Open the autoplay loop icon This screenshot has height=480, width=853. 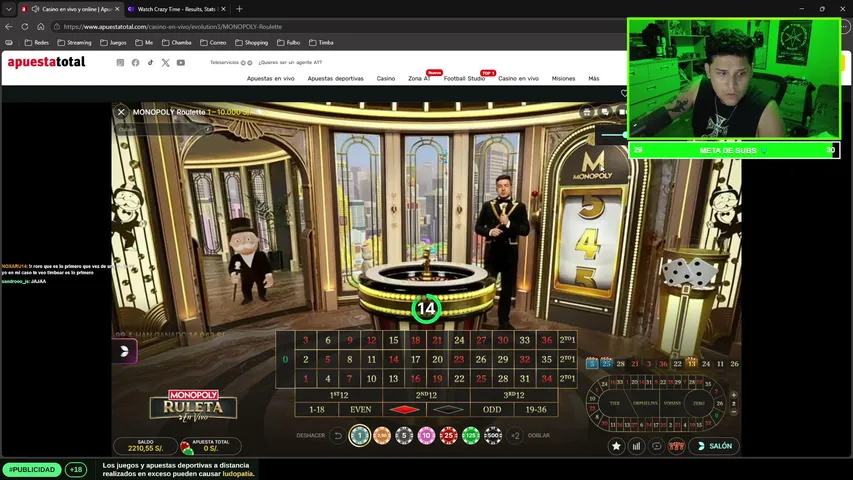[657, 446]
